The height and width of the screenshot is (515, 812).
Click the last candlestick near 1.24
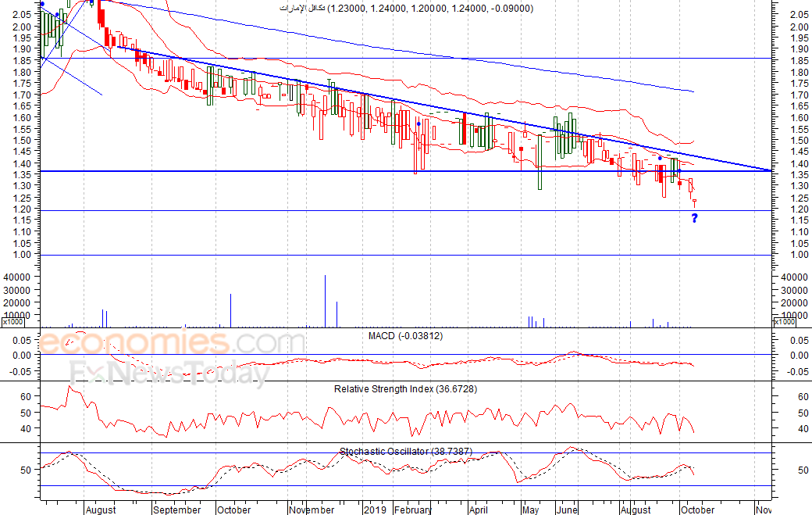click(x=694, y=202)
